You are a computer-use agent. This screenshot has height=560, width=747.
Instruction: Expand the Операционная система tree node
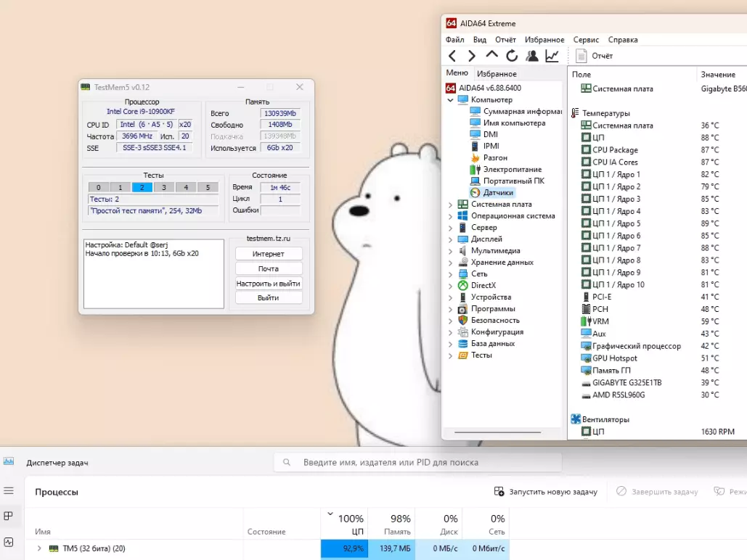point(450,216)
